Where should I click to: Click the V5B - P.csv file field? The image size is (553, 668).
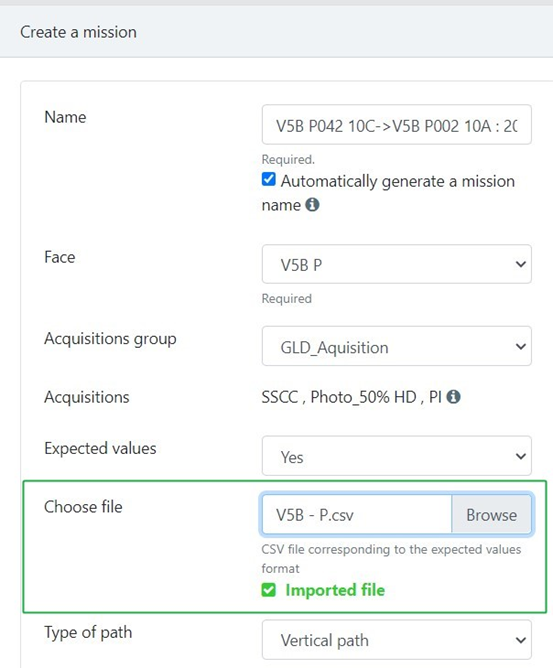357,515
